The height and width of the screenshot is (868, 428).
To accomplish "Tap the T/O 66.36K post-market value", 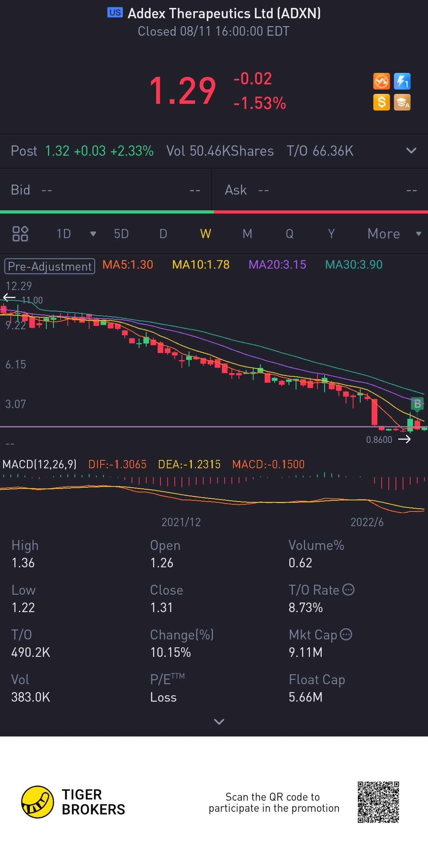I will pos(320,151).
